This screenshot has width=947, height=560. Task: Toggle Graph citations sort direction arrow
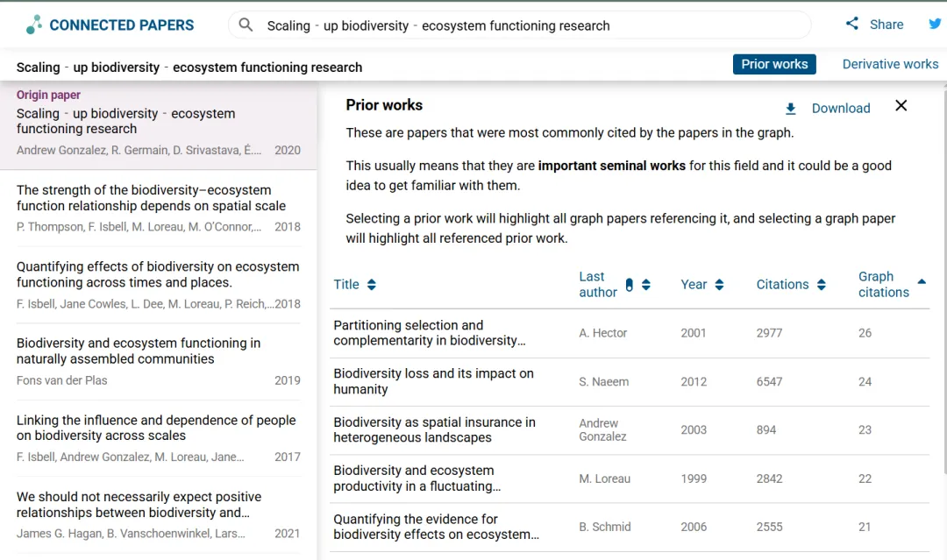pos(922,281)
